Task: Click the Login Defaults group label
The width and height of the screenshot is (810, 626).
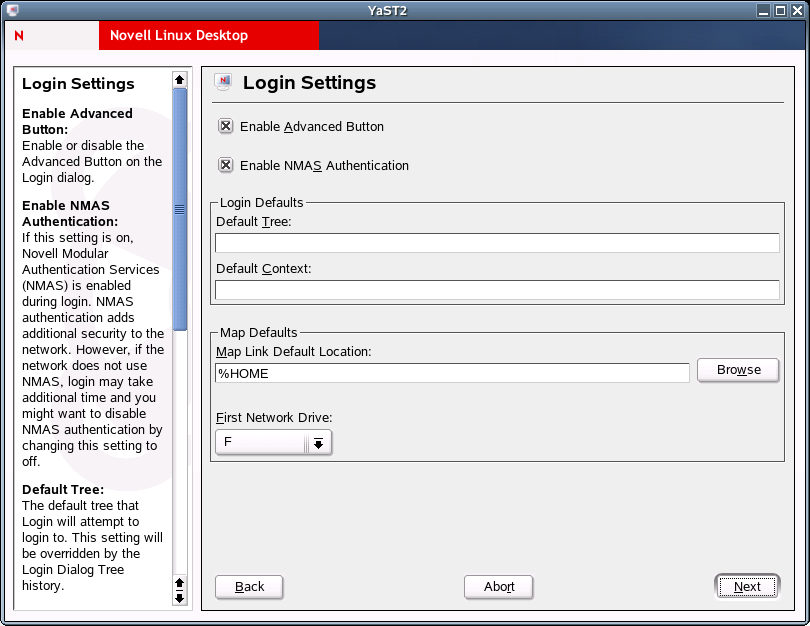Action: (261, 202)
